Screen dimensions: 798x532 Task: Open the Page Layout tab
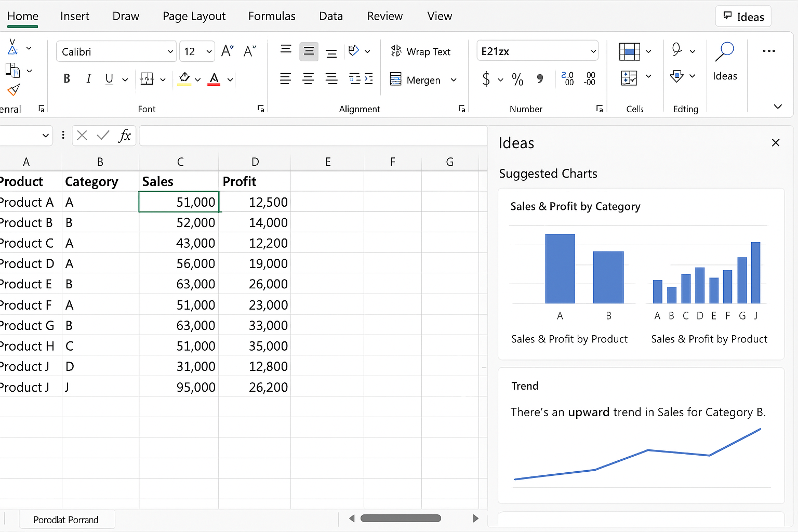tap(194, 16)
